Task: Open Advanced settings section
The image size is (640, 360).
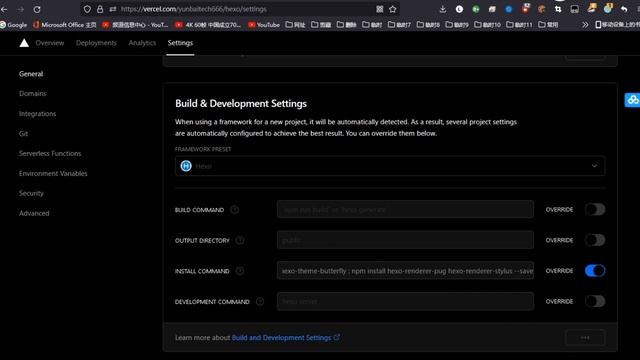Action: coord(34,213)
